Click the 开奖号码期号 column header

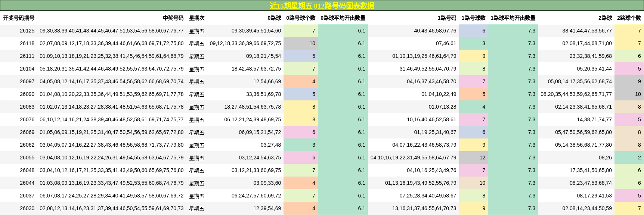(x=19, y=18)
